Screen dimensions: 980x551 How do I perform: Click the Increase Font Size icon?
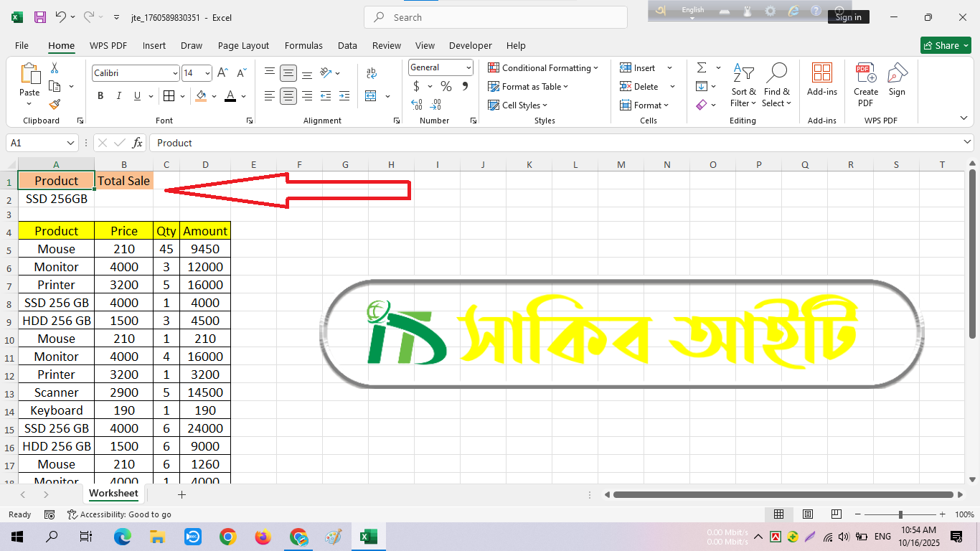[223, 73]
